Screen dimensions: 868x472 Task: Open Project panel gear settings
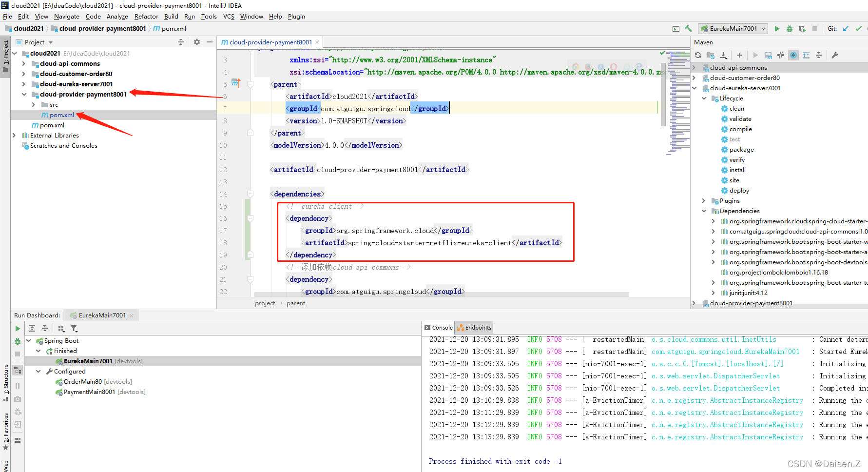tap(197, 42)
